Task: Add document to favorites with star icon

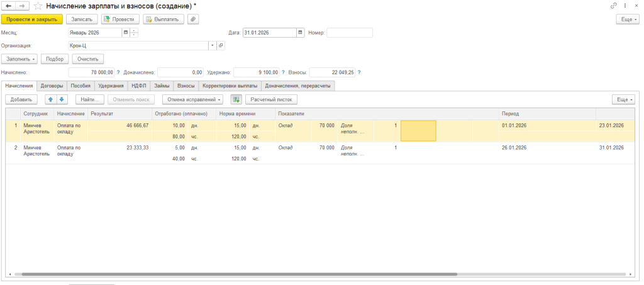Action: tap(38, 6)
